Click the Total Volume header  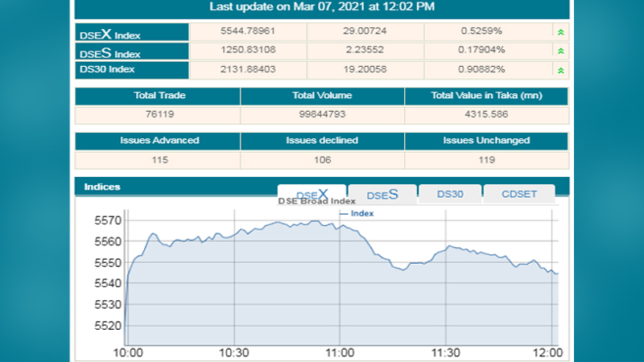pos(322,96)
